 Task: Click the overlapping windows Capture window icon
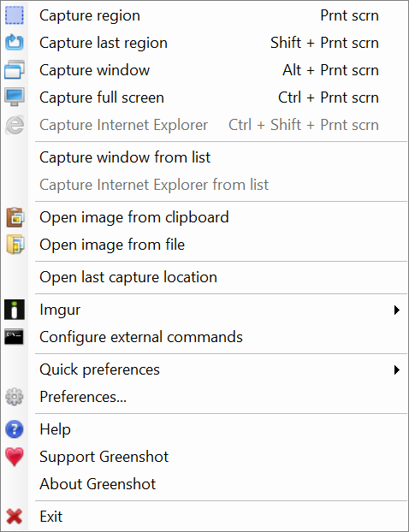click(x=15, y=70)
